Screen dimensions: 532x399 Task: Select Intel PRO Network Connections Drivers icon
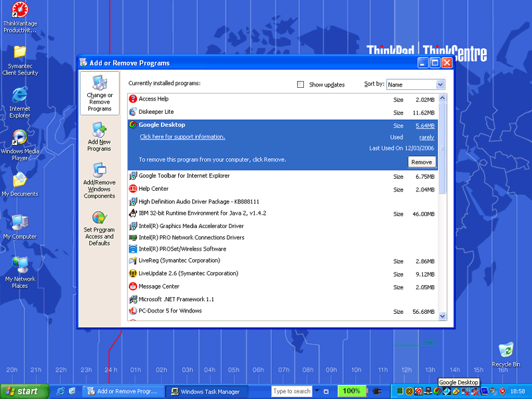[133, 237]
